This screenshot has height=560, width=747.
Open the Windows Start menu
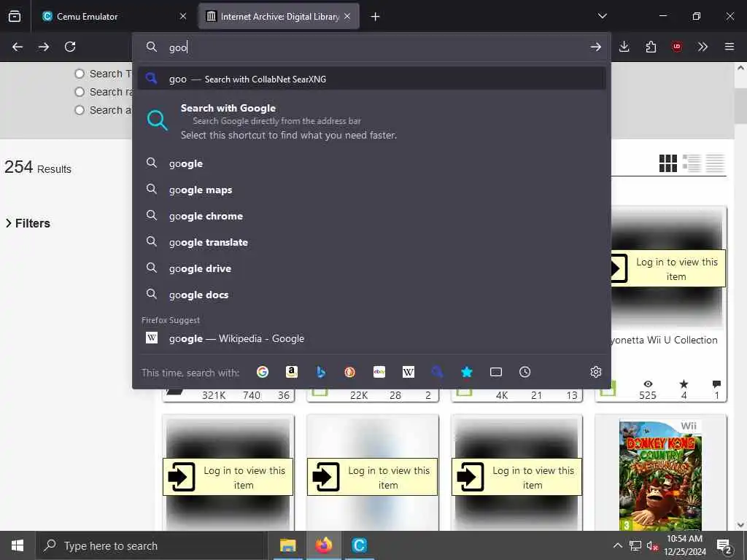[x=18, y=545]
